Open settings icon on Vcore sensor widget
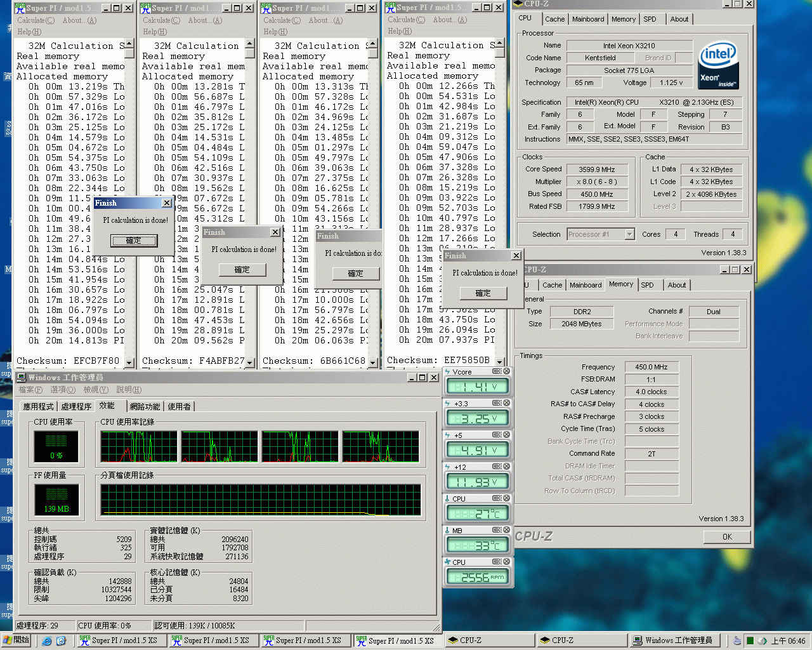 (497, 371)
